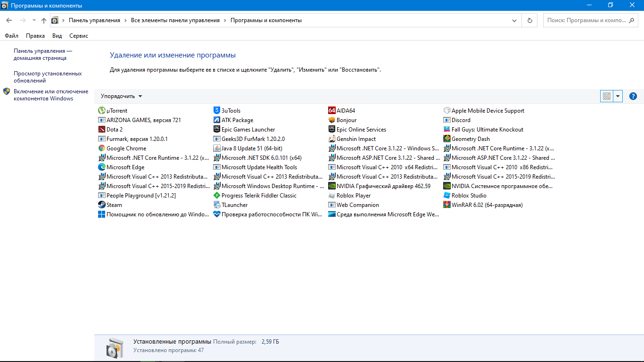Click the ATK Package icon

[x=217, y=120]
